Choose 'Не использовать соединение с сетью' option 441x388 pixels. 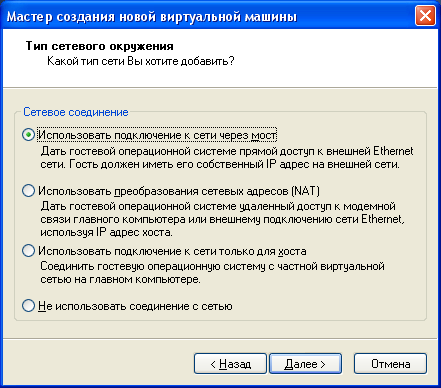[28, 306]
